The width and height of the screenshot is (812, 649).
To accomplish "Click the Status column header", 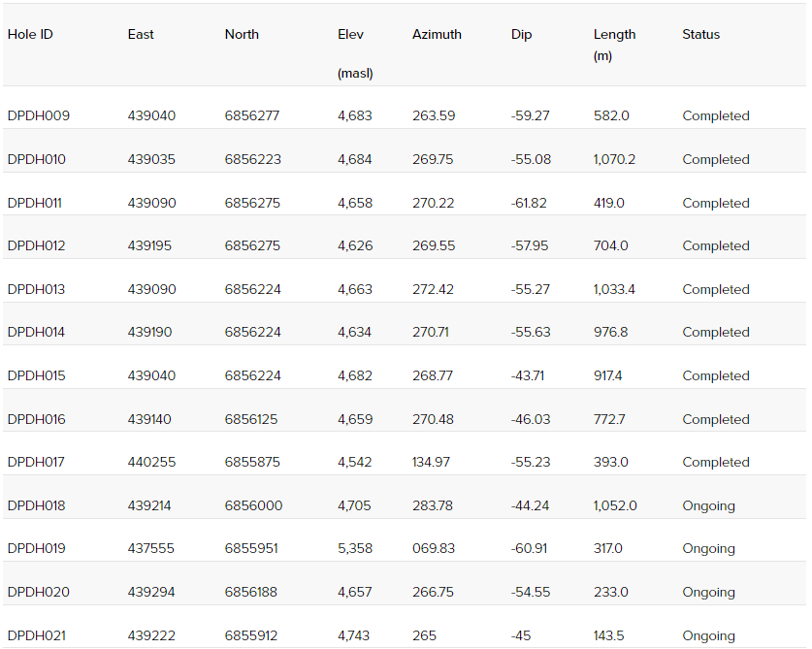I will [700, 34].
